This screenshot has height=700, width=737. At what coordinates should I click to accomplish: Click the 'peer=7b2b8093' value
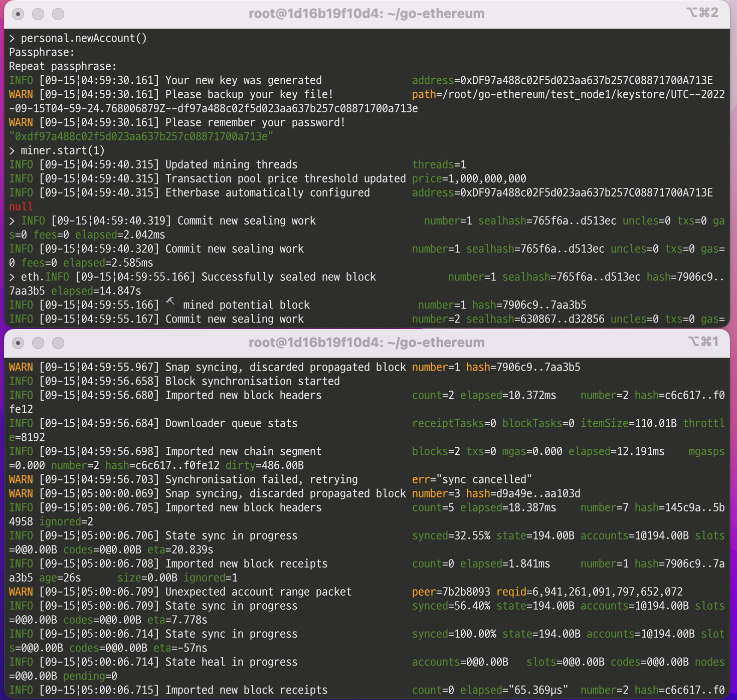click(451, 592)
